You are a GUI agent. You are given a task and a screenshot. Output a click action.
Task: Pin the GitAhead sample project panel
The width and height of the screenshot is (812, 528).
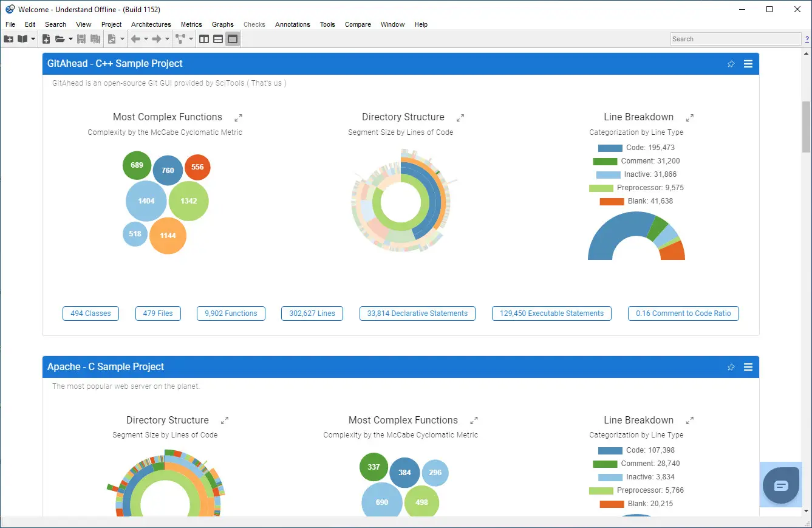pos(731,64)
